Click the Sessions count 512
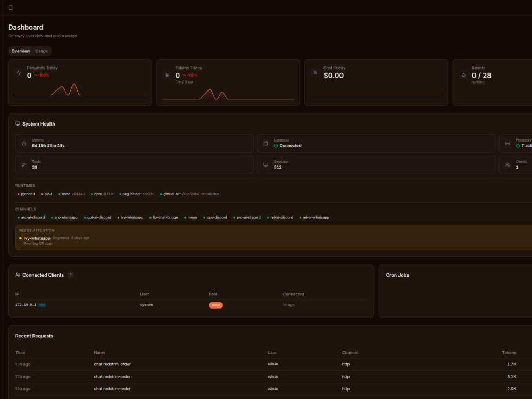Screen dimensions: 532x399 (x=278, y=167)
